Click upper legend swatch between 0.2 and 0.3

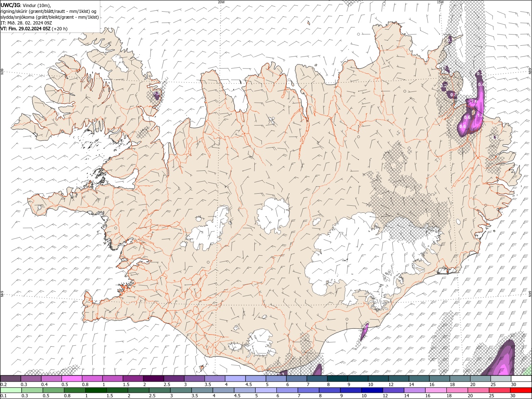point(10,379)
